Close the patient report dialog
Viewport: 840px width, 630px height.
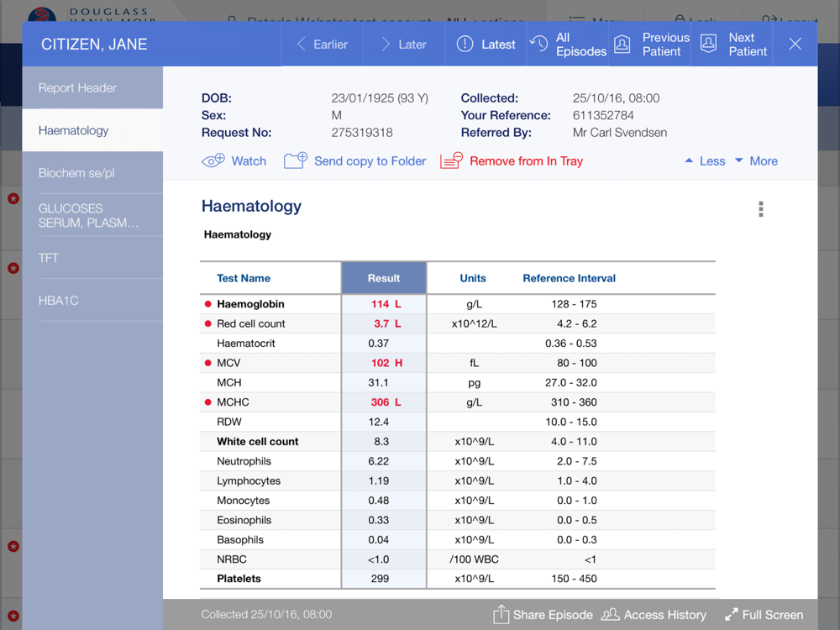(795, 45)
